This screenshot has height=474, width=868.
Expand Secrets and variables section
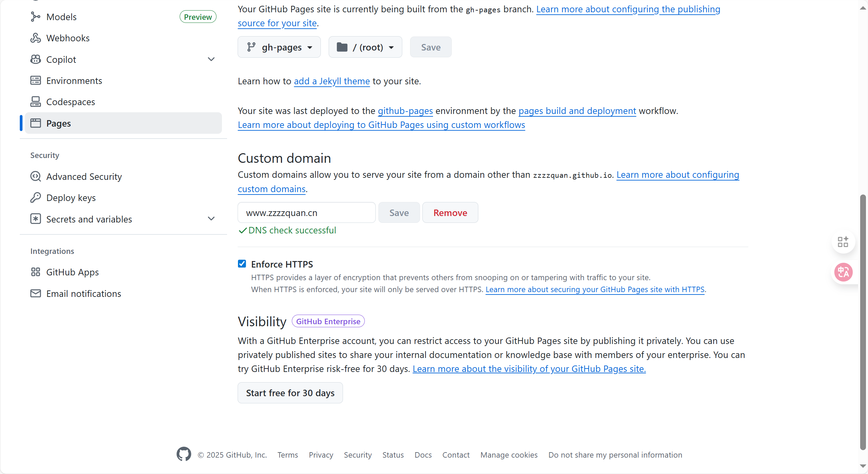tap(211, 219)
